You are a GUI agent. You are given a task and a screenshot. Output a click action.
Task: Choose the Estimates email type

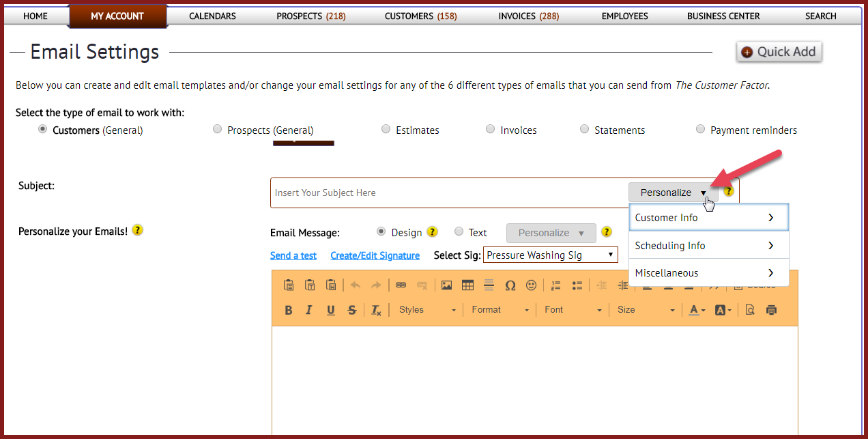(386, 129)
